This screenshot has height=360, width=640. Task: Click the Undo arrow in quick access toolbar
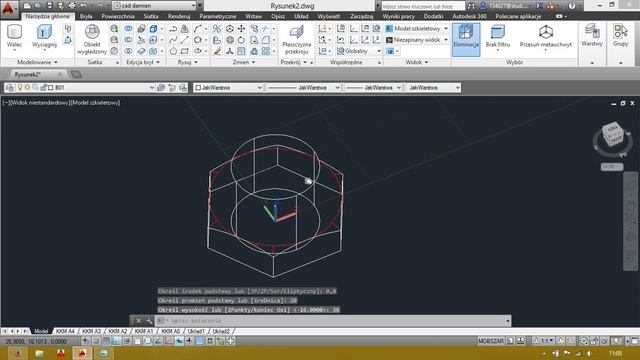tap(84, 6)
